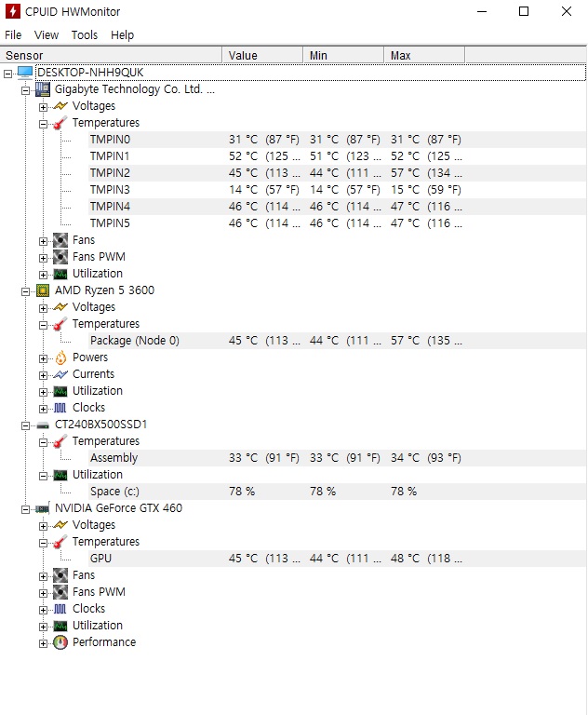This screenshot has width=588, height=715.
Task: Select the TMPIN0 sensor row
Action: [338, 140]
